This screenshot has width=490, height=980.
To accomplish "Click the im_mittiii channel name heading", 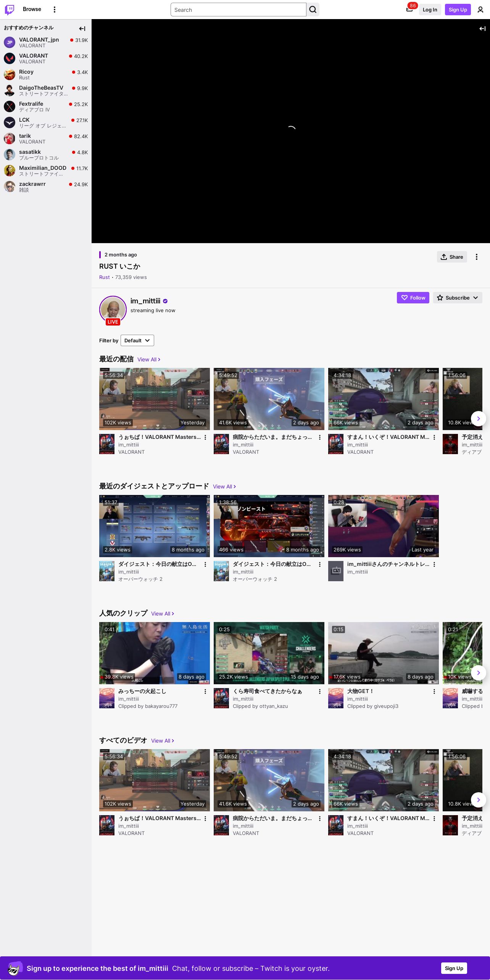I will 145,301.
